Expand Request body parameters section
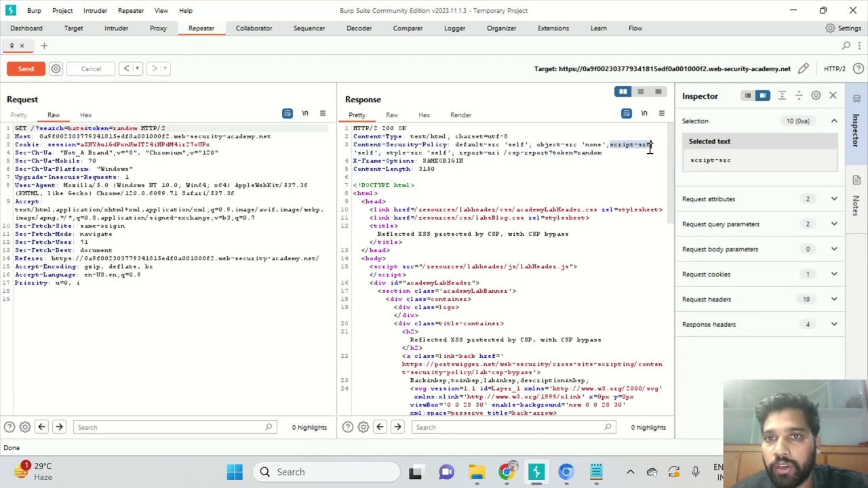The width and height of the screenshot is (868, 488). coord(834,249)
